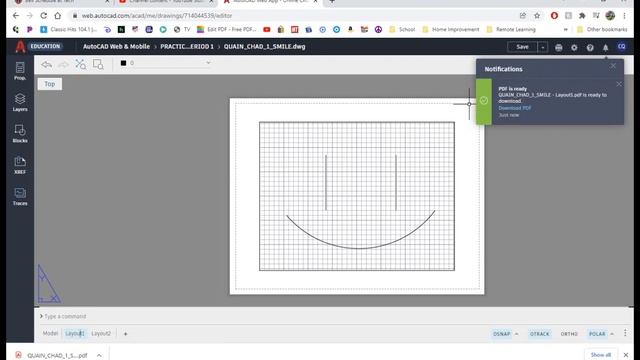Click the EDUCATION badge

pyautogui.click(x=45, y=46)
